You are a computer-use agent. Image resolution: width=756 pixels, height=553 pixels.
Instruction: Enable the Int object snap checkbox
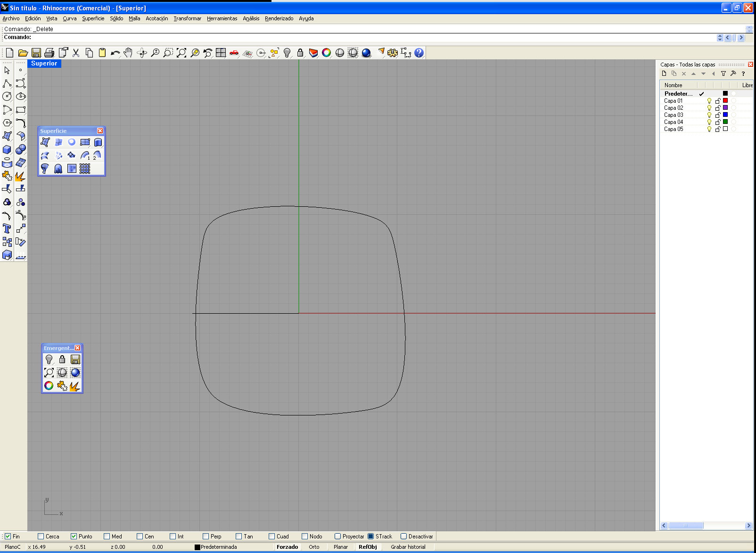173,536
